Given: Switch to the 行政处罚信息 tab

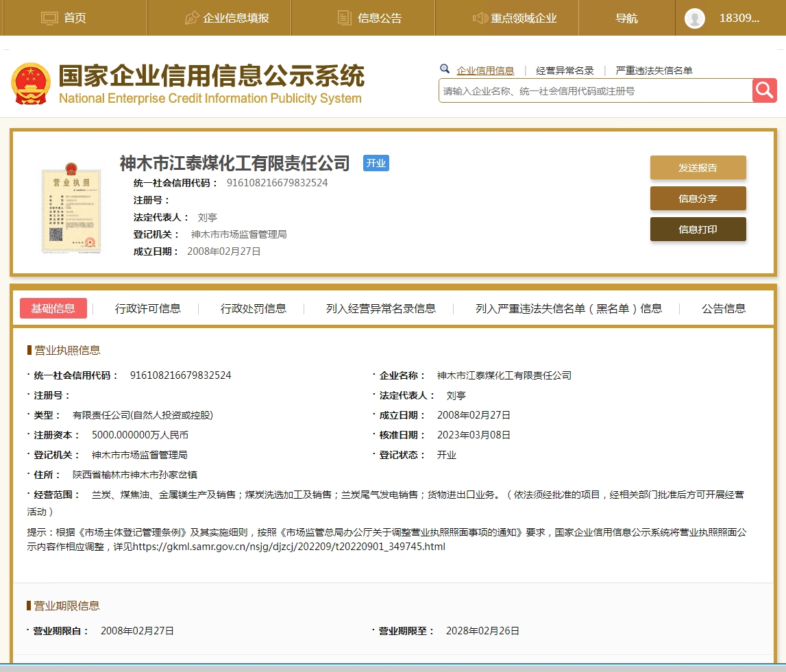Looking at the screenshot, I should 254,308.
